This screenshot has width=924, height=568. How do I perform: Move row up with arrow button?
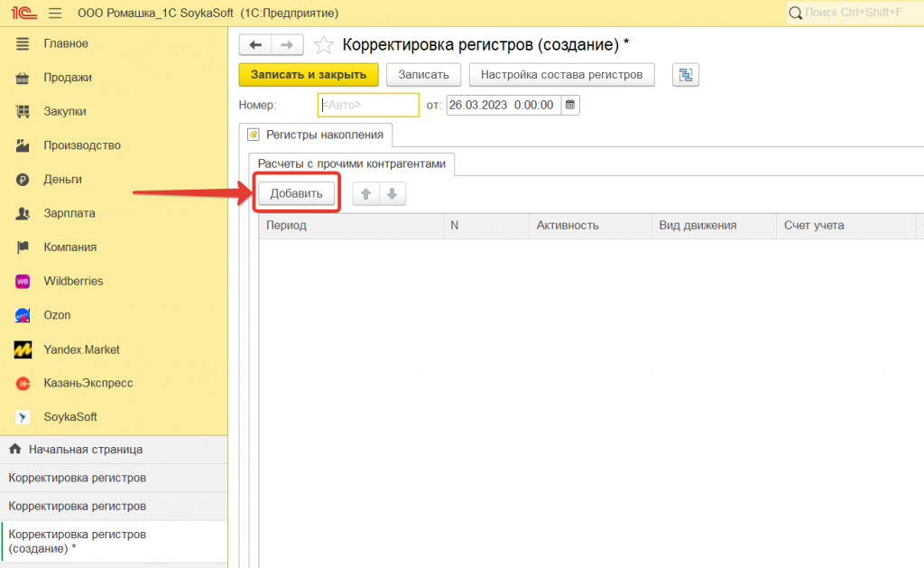(365, 193)
